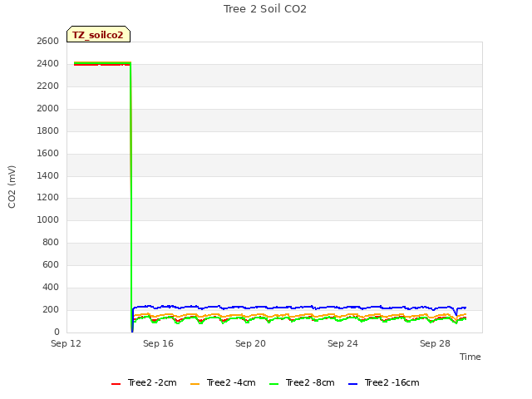Screen dimensions: 532x399
Task: Click the chart title Tree 2 Soil CO2
Action: pyautogui.click(x=265, y=9)
